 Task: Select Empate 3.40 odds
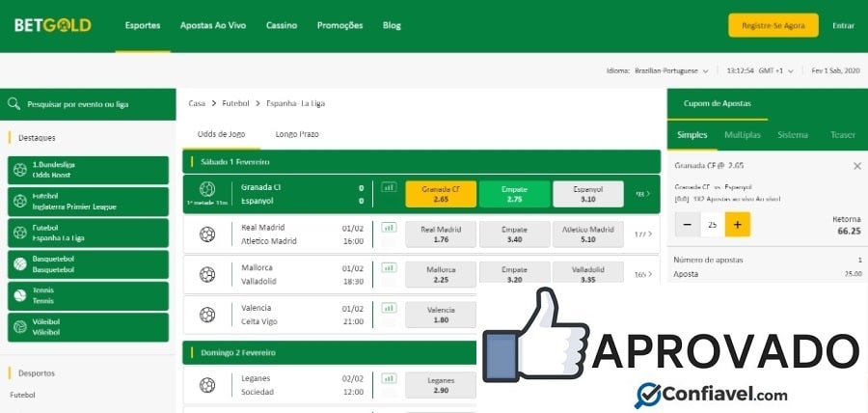pyautogui.click(x=514, y=234)
